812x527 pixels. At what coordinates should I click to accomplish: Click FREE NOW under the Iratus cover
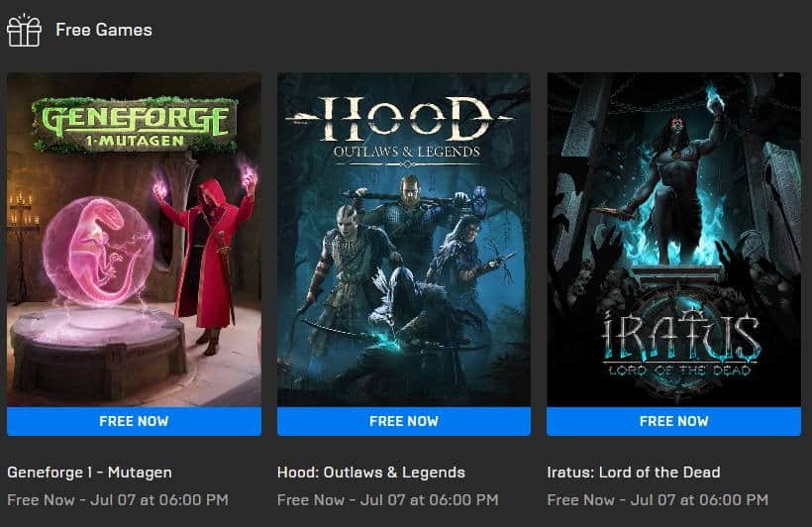(x=673, y=421)
